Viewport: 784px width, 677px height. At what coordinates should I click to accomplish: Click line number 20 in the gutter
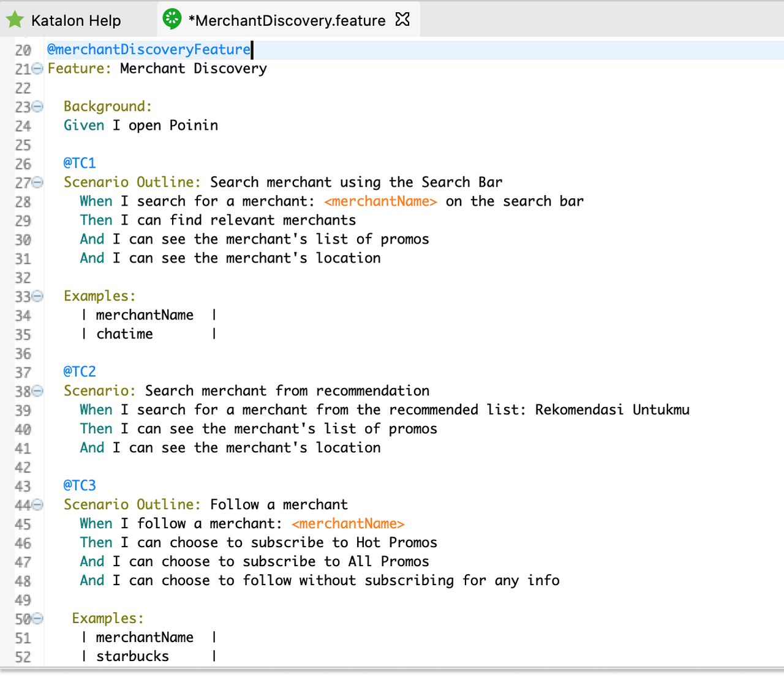(23, 50)
